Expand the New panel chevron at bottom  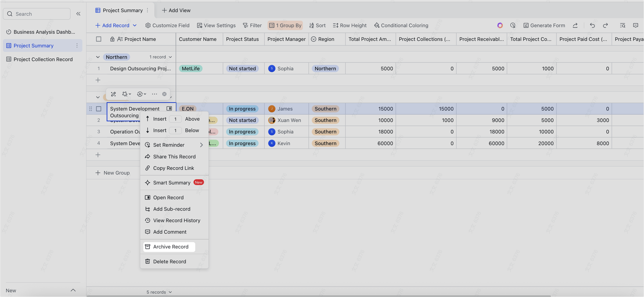[x=73, y=290]
